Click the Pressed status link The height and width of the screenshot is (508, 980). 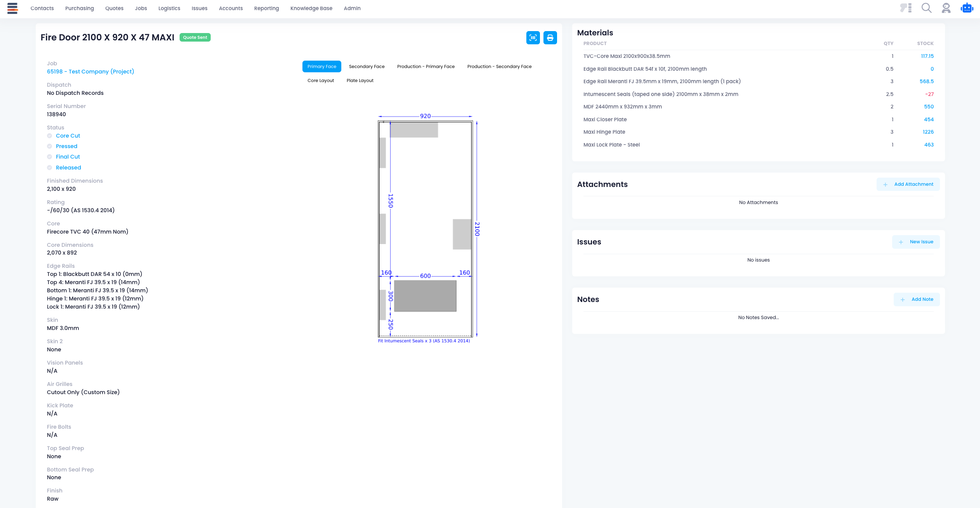66,146
